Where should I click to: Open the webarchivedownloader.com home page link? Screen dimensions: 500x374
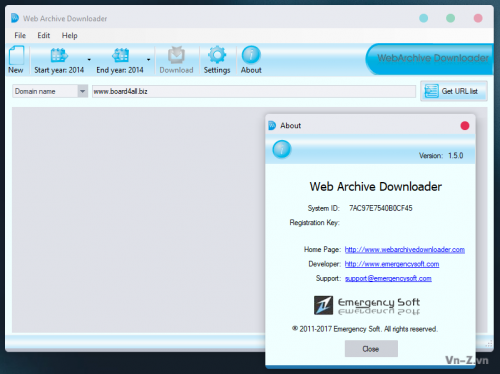coord(405,249)
